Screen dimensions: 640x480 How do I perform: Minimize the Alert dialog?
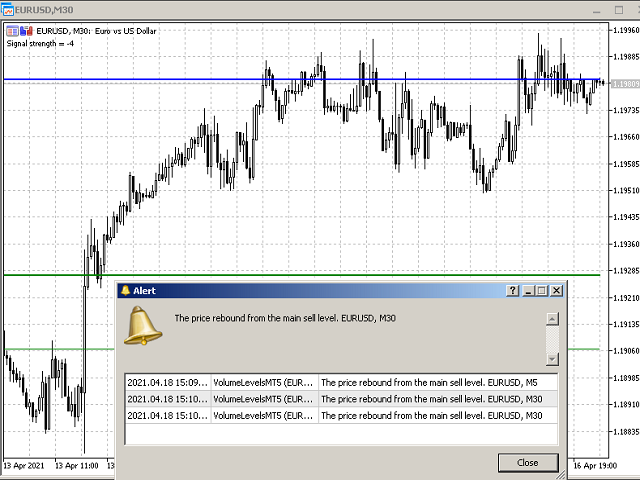528,290
